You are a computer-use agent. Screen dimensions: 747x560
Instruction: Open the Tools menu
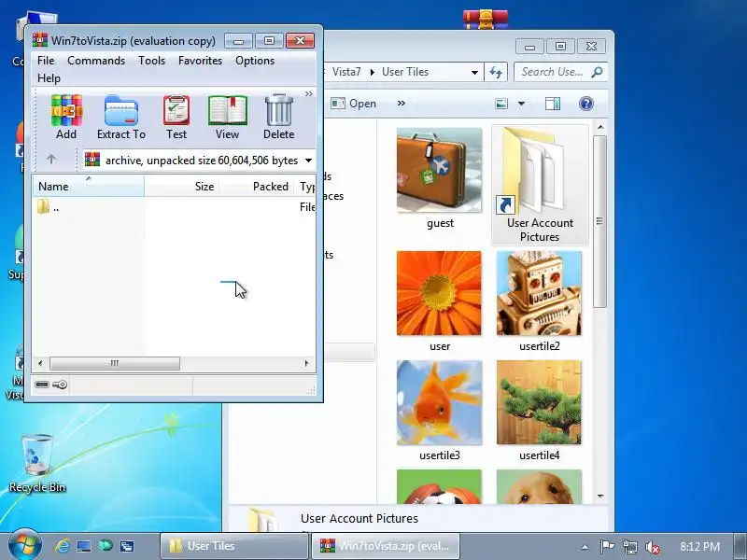[151, 61]
